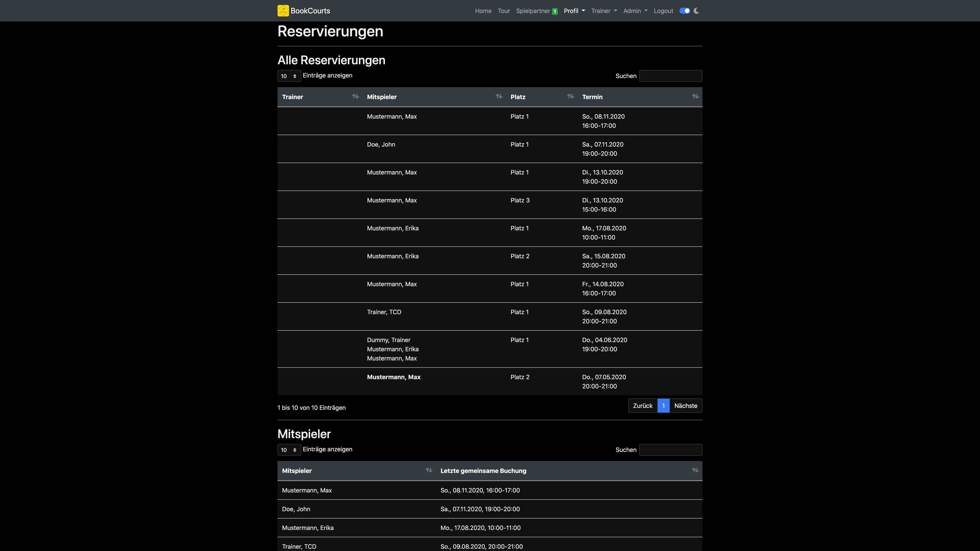Click the moon dark-mode icon
The height and width of the screenshot is (551, 980).
point(696,11)
